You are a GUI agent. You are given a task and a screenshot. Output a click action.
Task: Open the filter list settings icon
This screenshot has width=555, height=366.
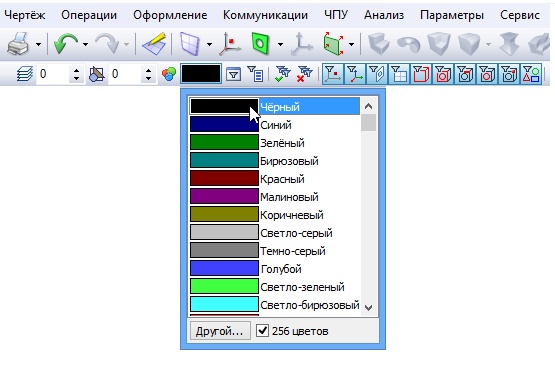coord(255,74)
